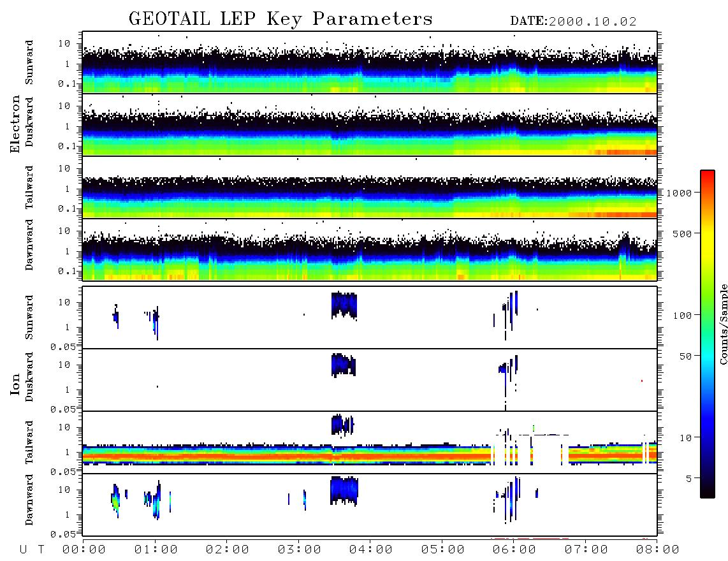Click inside the Electron Dawnward spectrogram

pos(370,250)
